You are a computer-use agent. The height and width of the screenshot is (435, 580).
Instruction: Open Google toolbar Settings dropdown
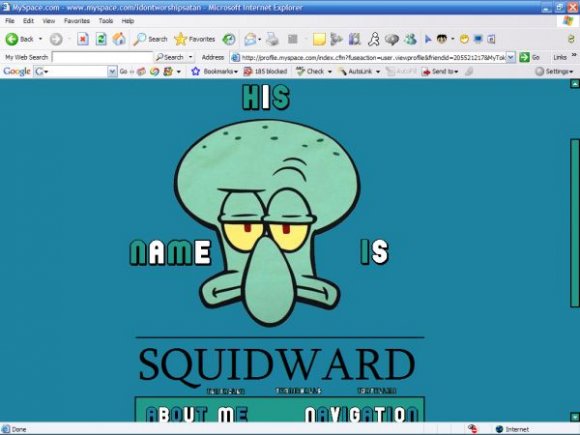(x=554, y=71)
